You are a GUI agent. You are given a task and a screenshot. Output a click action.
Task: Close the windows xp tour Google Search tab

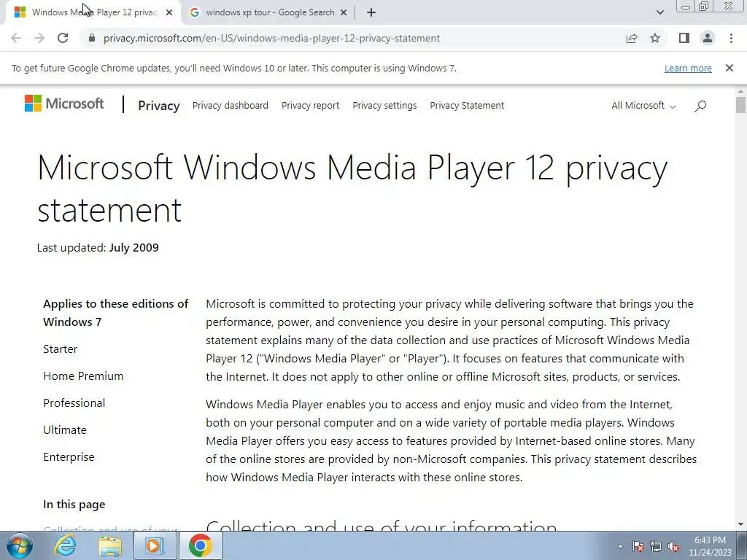(344, 13)
